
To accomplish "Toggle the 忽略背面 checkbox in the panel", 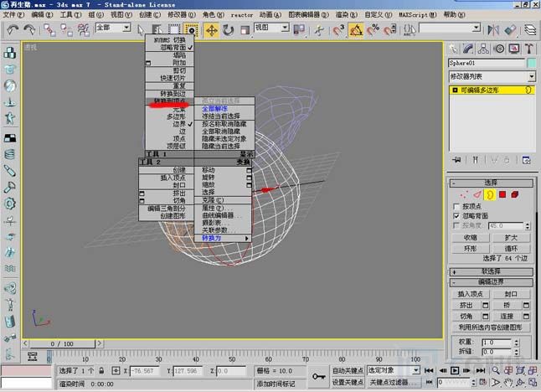I will [456, 216].
